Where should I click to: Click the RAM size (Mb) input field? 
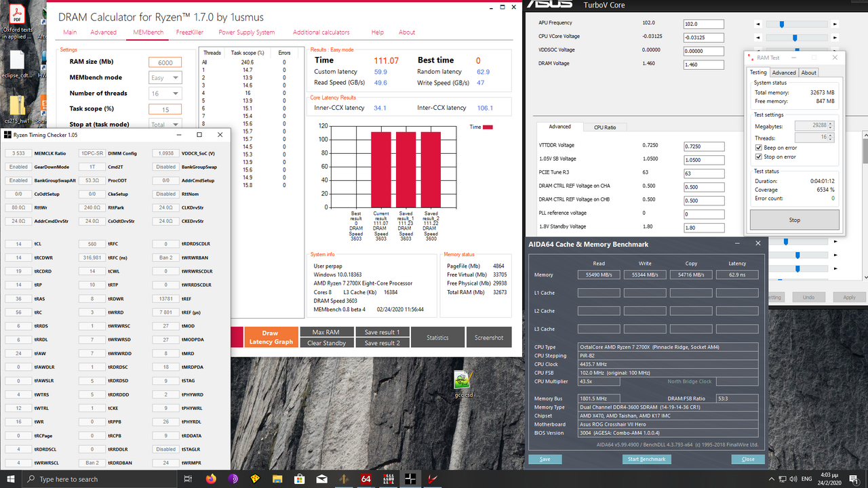165,62
